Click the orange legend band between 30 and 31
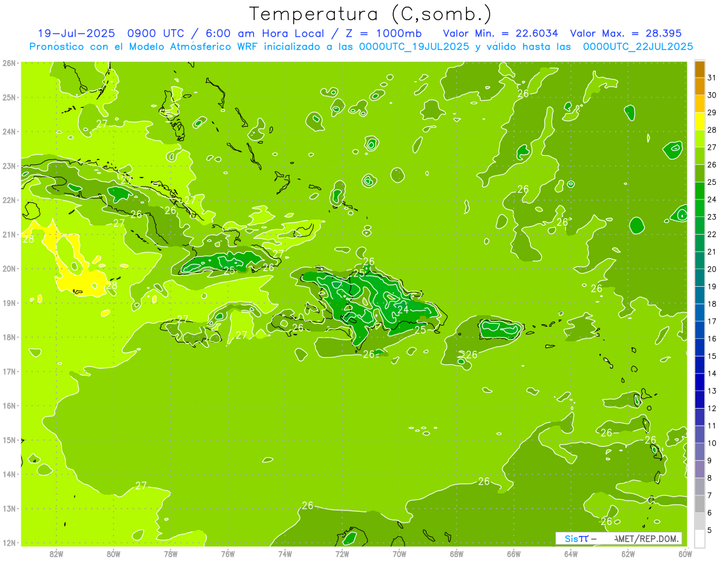728x562 pixels. pos(699,86)
